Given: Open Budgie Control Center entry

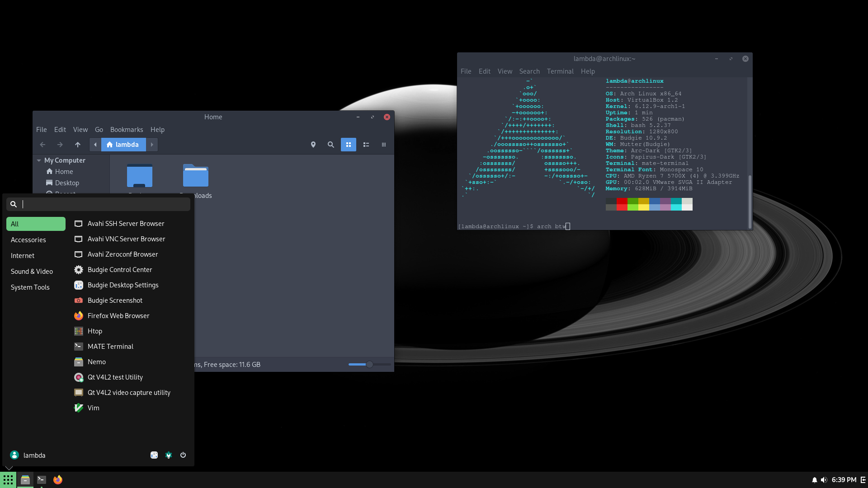Looking at the screenshot, I should [119, 270].
